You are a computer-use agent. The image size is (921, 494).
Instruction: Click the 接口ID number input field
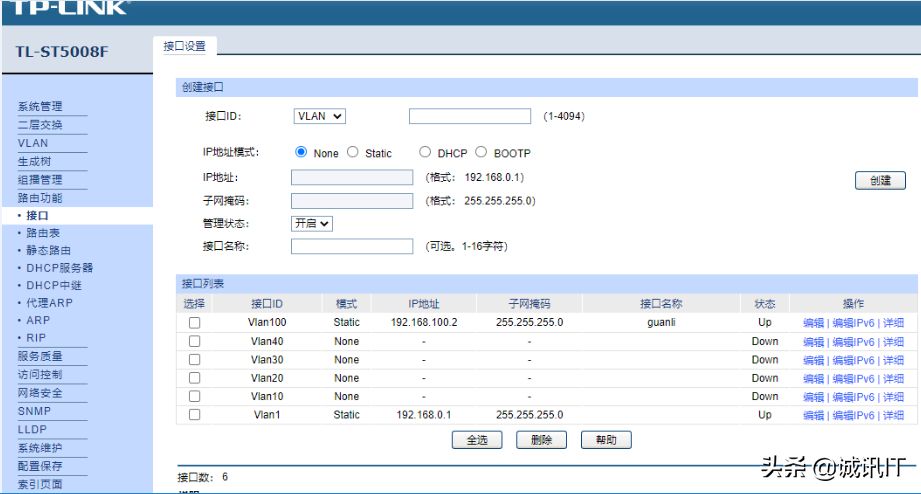pos(469,116)
